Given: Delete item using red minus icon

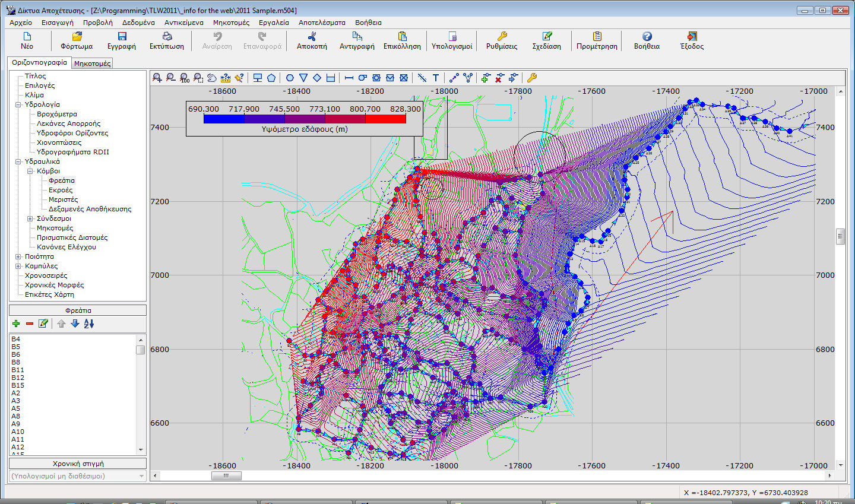Looking at the screenshot, I should [30, 324].
